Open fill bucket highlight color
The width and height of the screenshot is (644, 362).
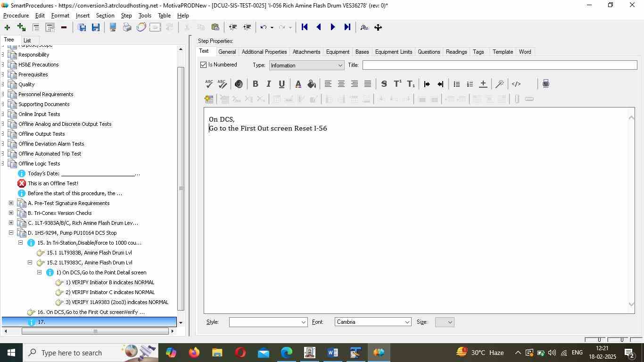[311, 84]
